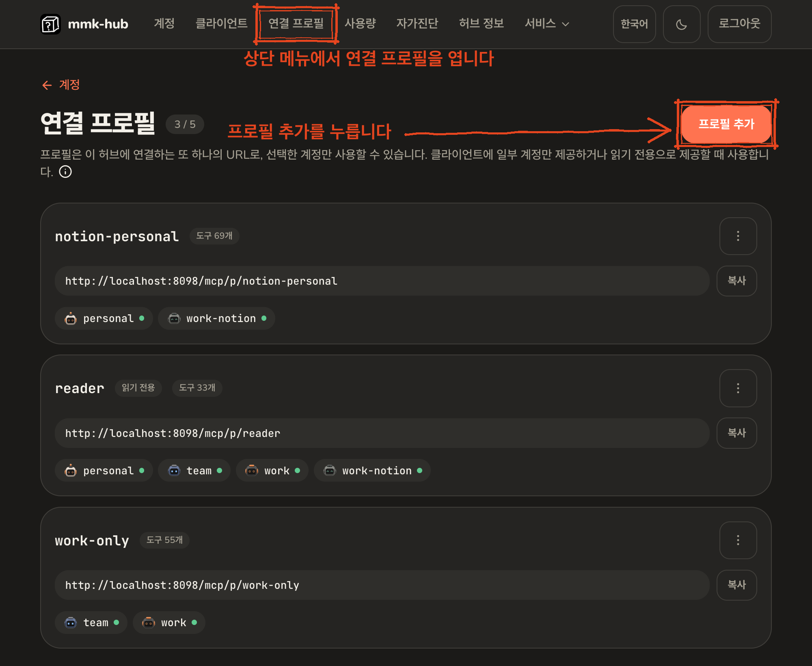Open the 허브 정보 page

(x=482, y=24)
